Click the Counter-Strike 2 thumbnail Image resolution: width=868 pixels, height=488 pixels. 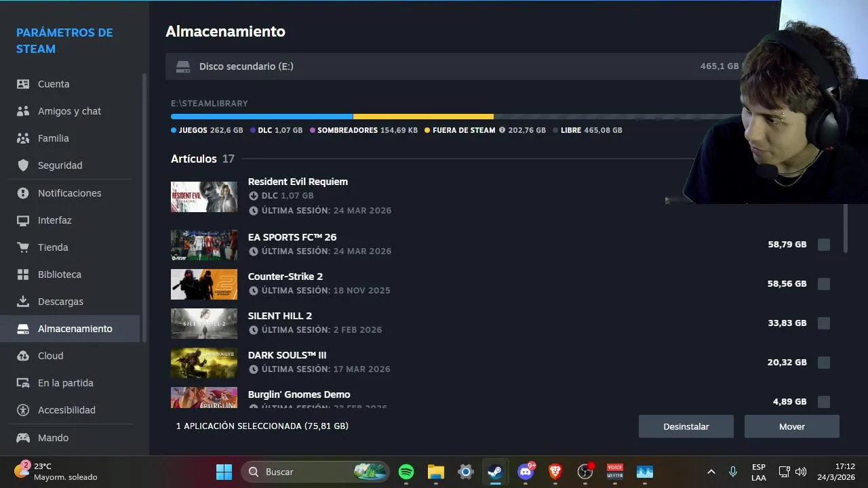[204, 285]
